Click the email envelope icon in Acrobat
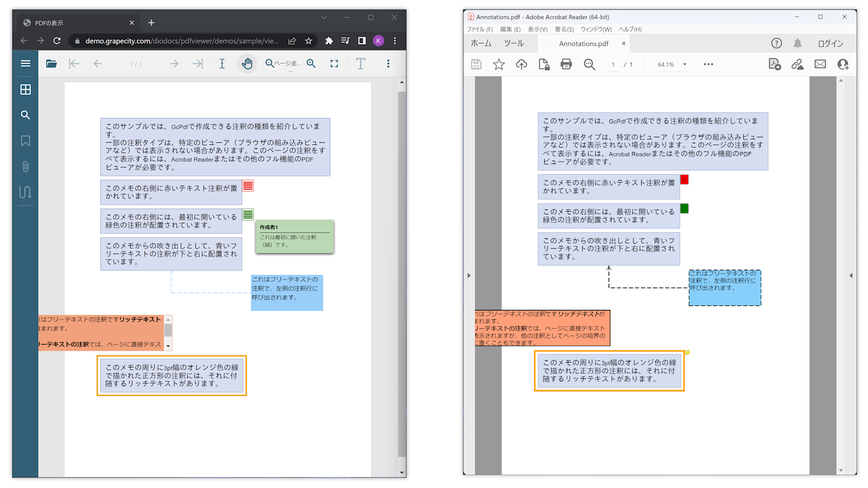Viewport: 868px width, 488px height. pyautogui.click(x=820, y=64)
